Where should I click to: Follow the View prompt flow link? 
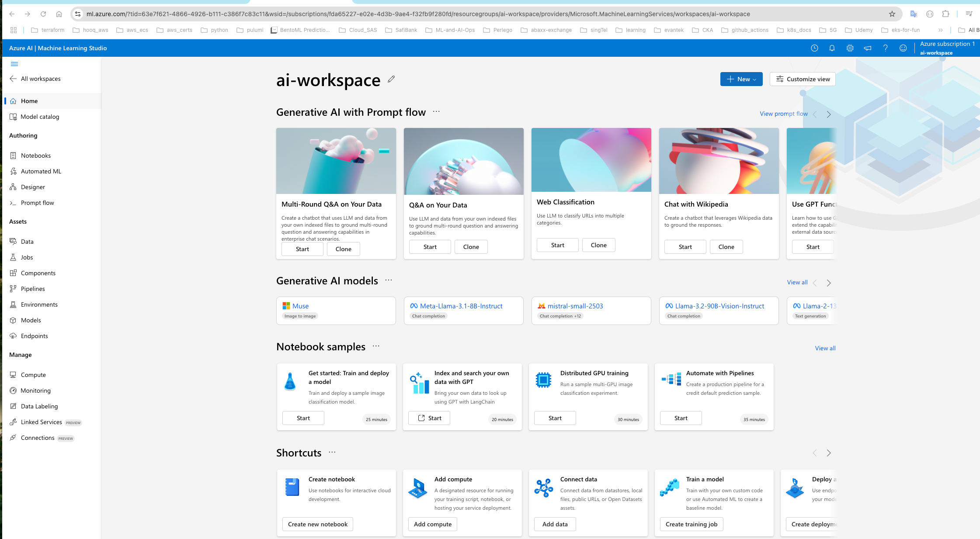783,114
